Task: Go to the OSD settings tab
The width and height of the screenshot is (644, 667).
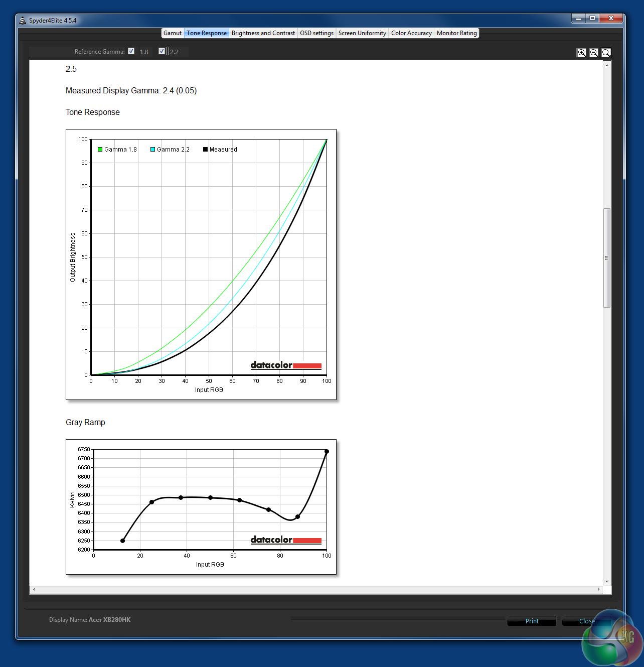Action: point(316,33)
